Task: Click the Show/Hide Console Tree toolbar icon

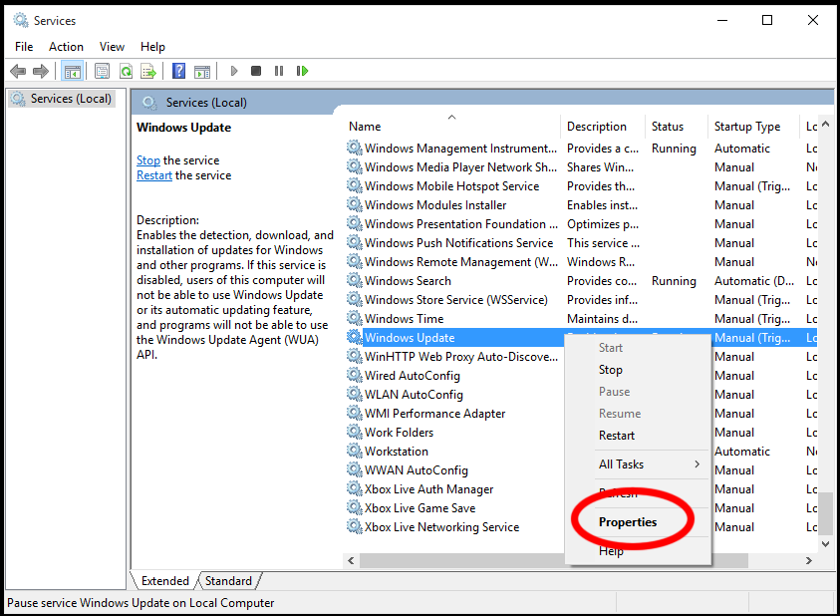Action: click(72, 71)
